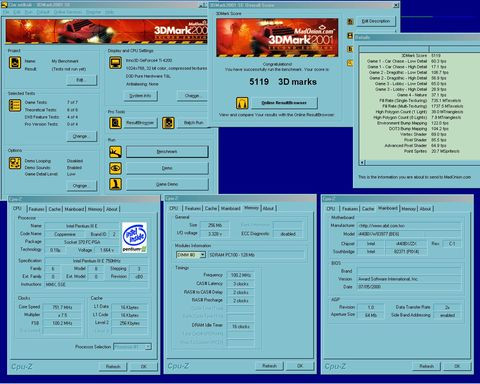The image size is (480, 384).
Task: Click Refresh in CPU-Z mainboard window
Action: [x=426, y=366]
